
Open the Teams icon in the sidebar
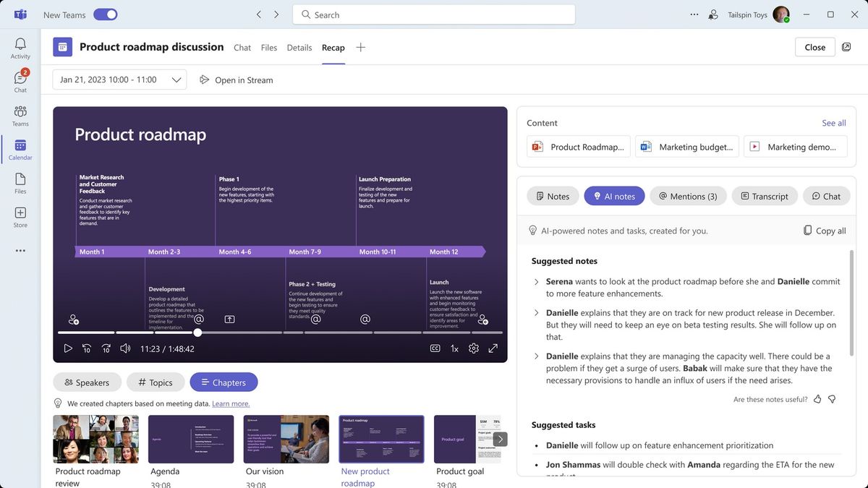(x=20, y=112)
